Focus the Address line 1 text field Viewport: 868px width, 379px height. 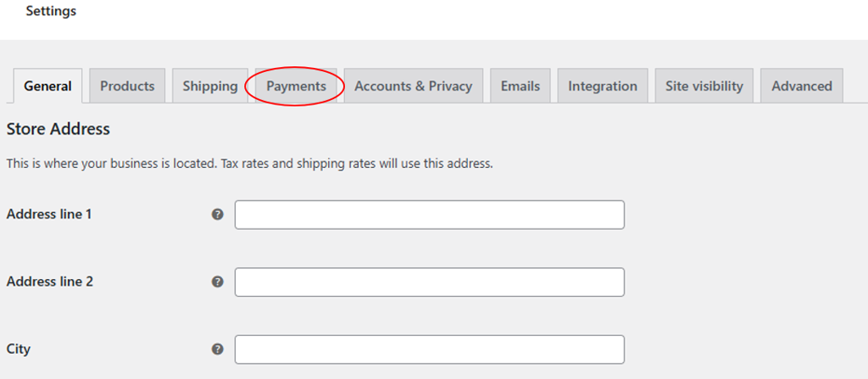click(x=429, y=215)
